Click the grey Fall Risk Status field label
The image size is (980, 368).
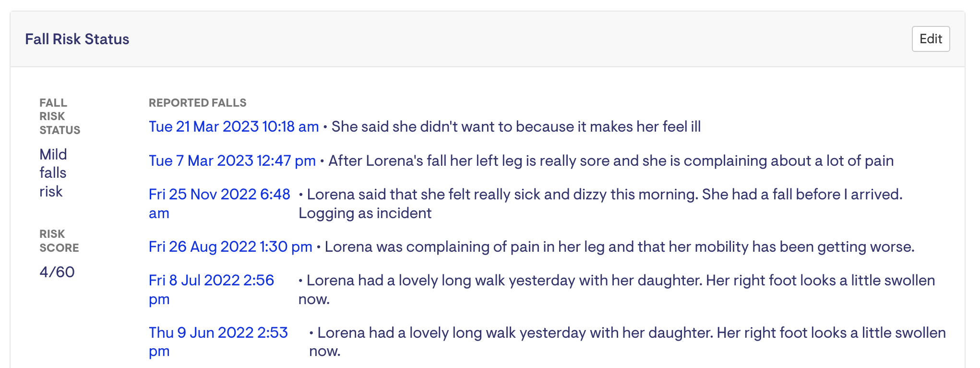tap(60, 116)
